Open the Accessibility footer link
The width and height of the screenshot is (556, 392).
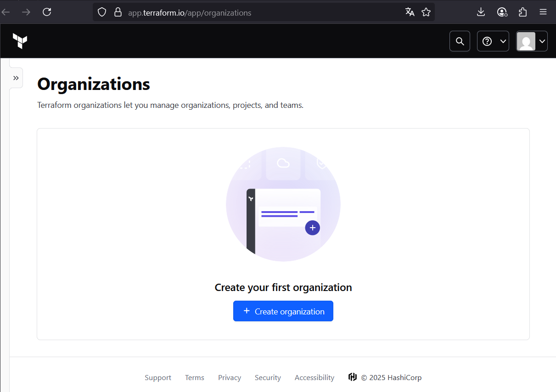click(315, 378)
